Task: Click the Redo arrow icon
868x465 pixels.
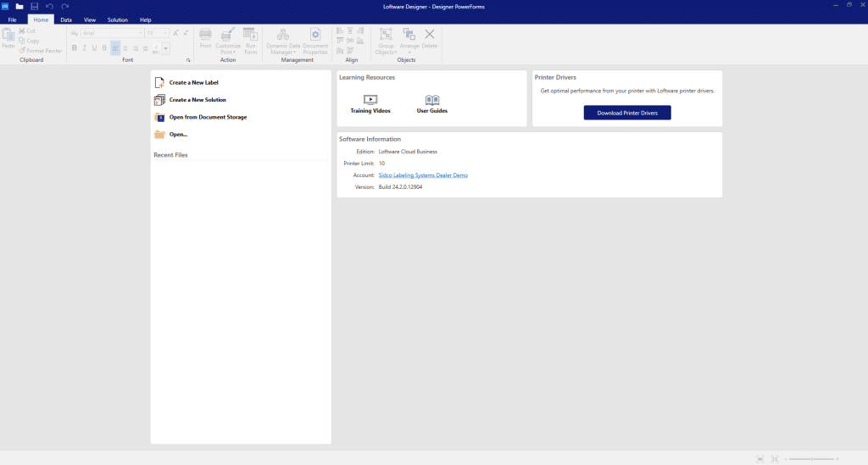Action: click(64, 6)
